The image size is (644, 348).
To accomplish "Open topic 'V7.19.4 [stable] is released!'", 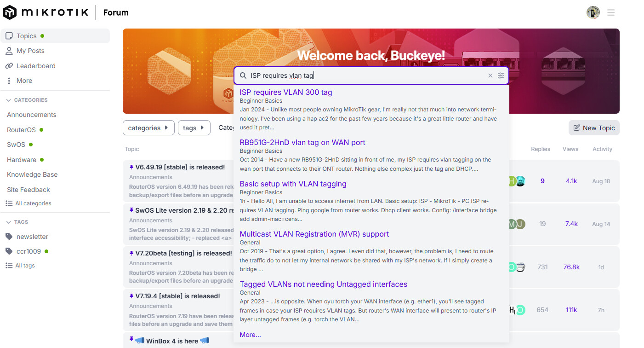I will (x=177, y=296).
